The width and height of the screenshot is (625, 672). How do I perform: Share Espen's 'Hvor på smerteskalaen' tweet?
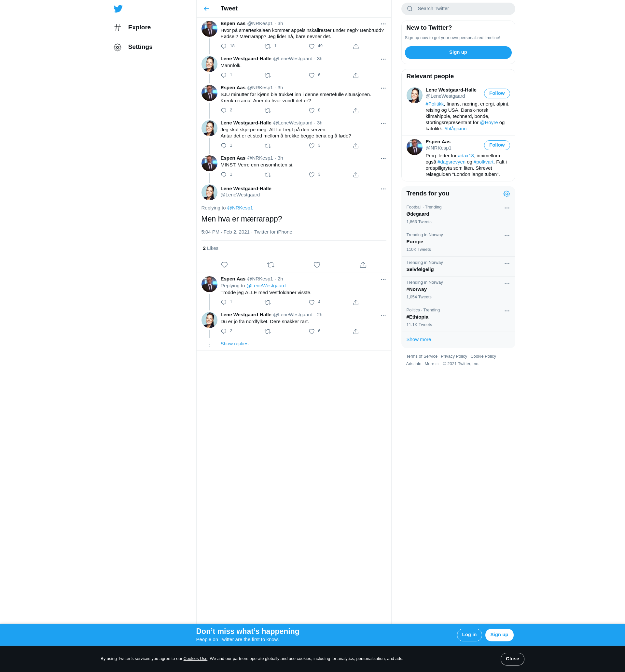coord(356,46)
